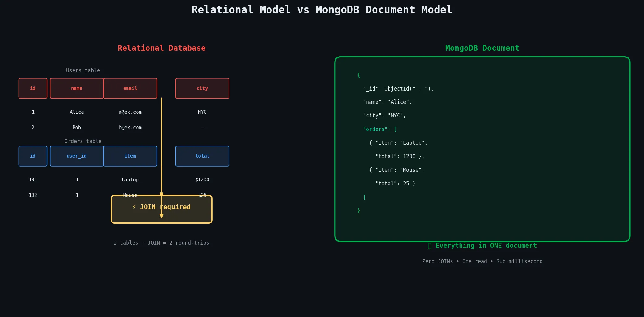Viewport: 644px width, 317px height.
Task: Click the '$1200' total cell
Action: click(202, 180)
